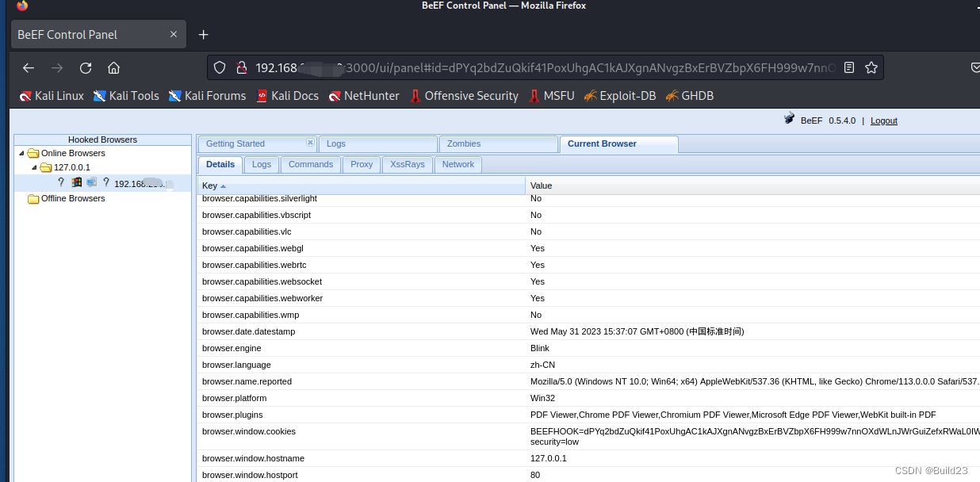Select the browser.capabilities.webgl key
The image size is (980, 482).
[253, 248]
